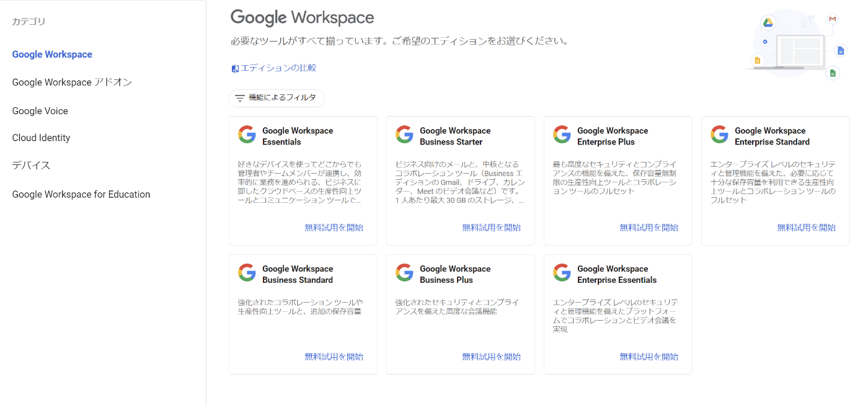
Task: Click the Google logo on Enterprise Plus card
Action: [562, 135]
